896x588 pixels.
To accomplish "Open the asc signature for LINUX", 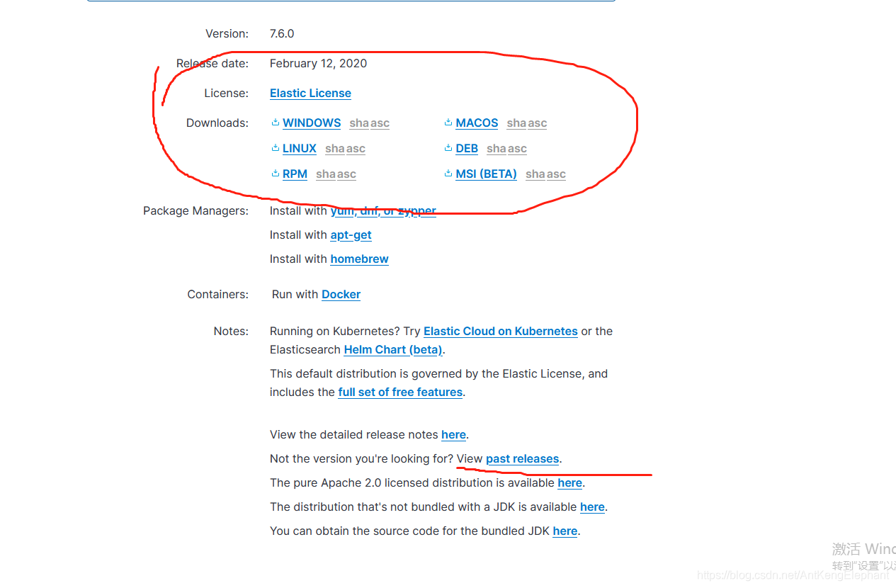I will [356, 149].
